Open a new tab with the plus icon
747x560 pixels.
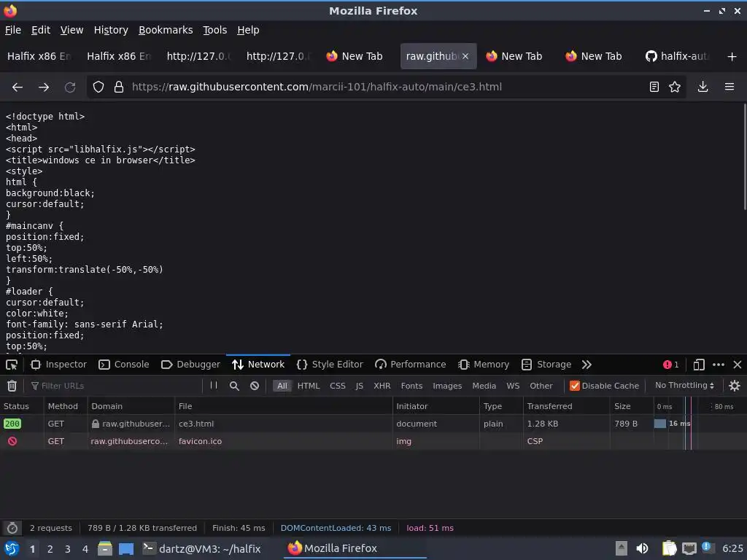732,57
